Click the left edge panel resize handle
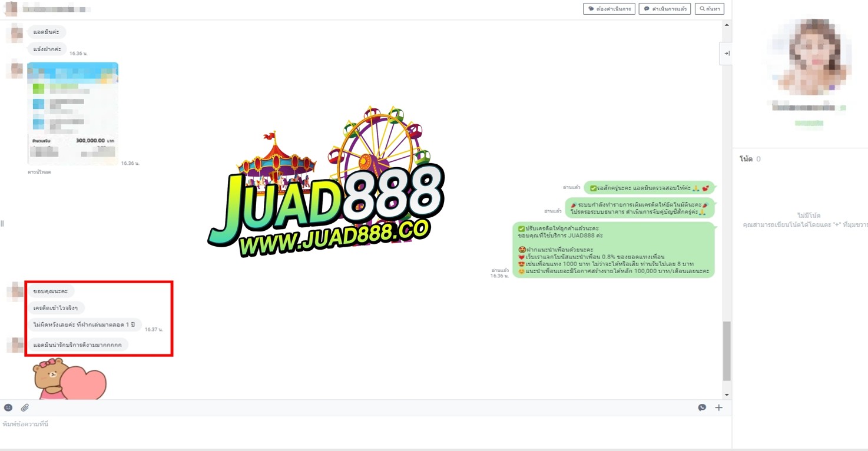The image size is (868, 451). [x=2, y=224]
